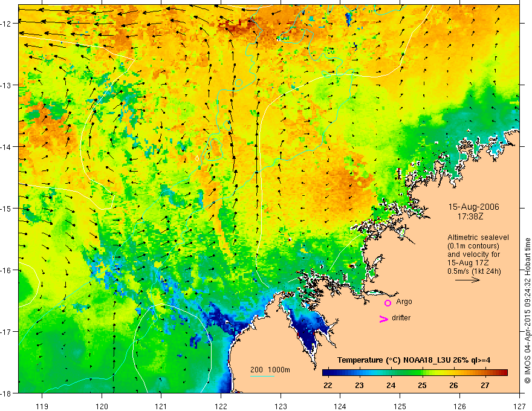This screenshot has width=532, height=411.
Task: Click the cyan 200 1000m legend line
Action: pos(262,376)
